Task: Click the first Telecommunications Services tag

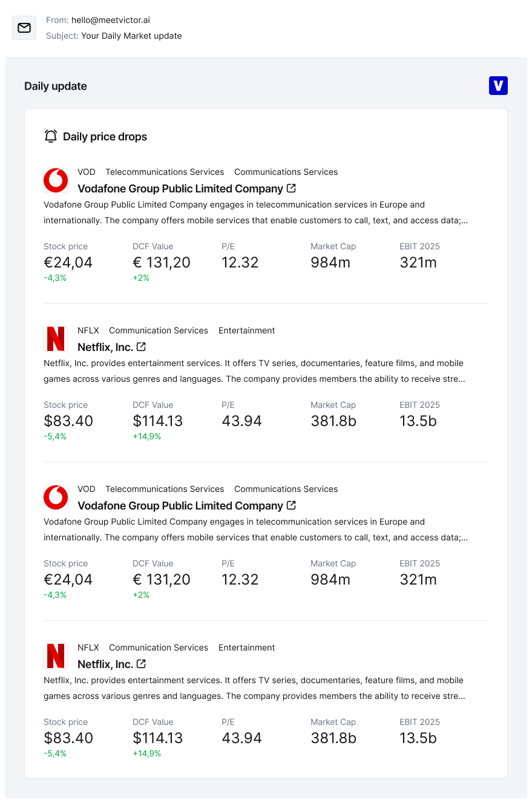Action: [165, 172]
